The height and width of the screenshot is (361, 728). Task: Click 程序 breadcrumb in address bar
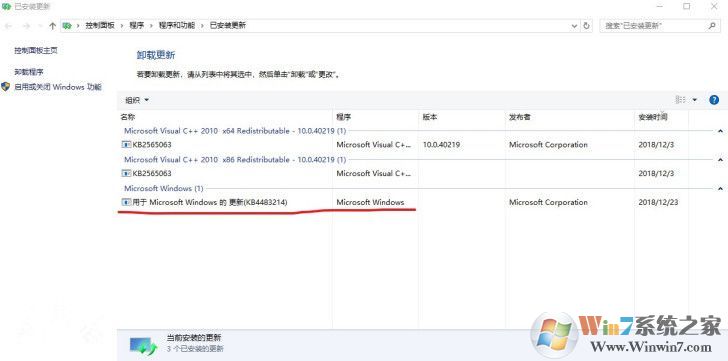tap(137, 26)
